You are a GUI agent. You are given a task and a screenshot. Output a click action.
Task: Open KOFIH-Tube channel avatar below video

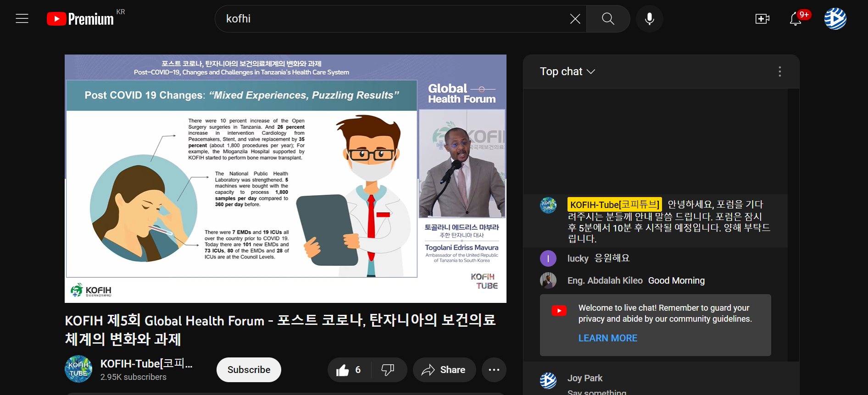78,369
